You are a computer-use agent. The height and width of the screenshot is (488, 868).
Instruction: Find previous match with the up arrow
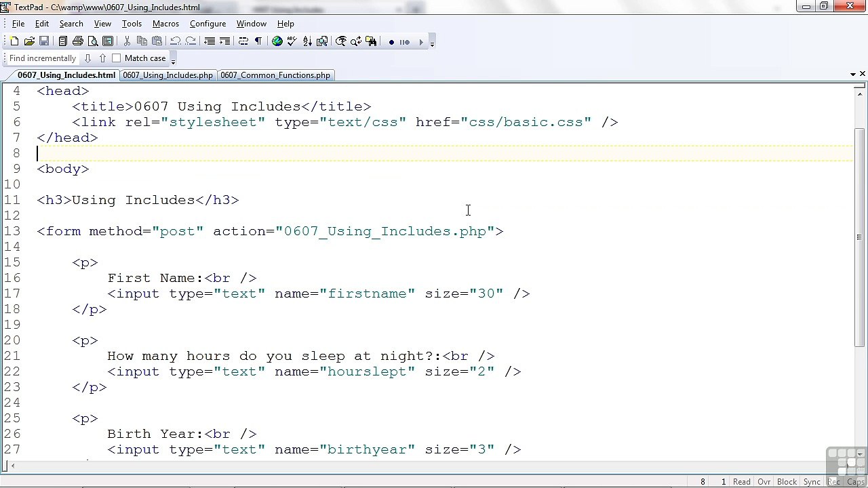[x=102, y=58]
